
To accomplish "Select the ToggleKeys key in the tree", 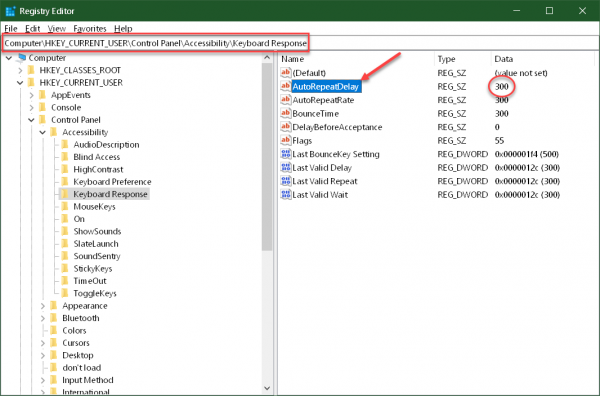I will [95, 293].
